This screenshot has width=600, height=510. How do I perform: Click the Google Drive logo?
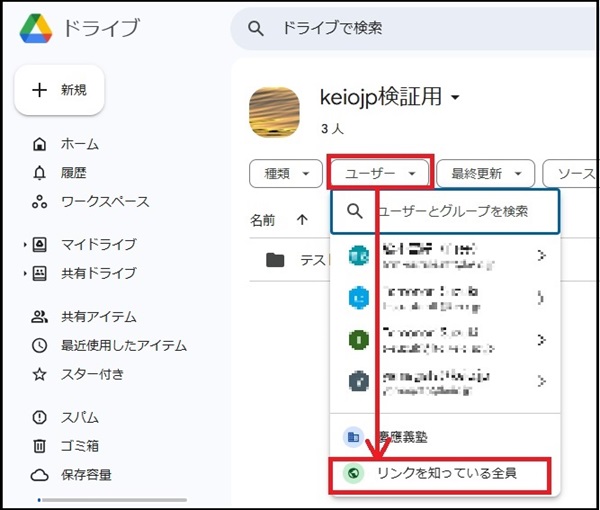point(36,28)
